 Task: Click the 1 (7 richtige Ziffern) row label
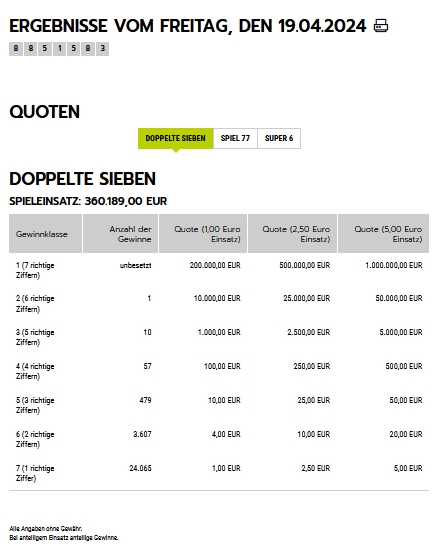(35, 270)
